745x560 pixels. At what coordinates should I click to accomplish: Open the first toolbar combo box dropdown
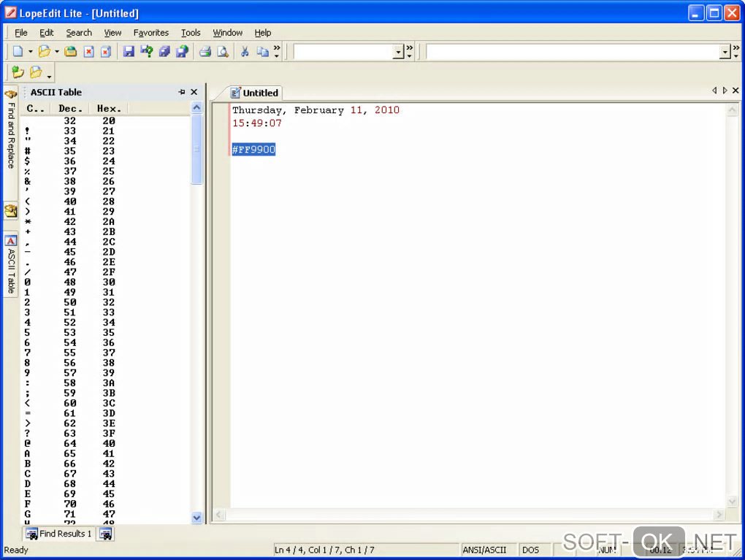[399, 52]
